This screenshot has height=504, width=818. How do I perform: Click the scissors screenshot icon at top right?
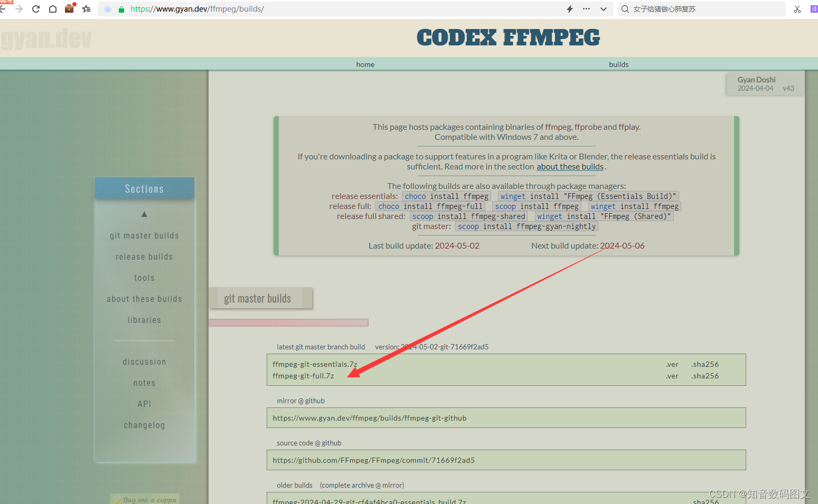pos(797,9)
